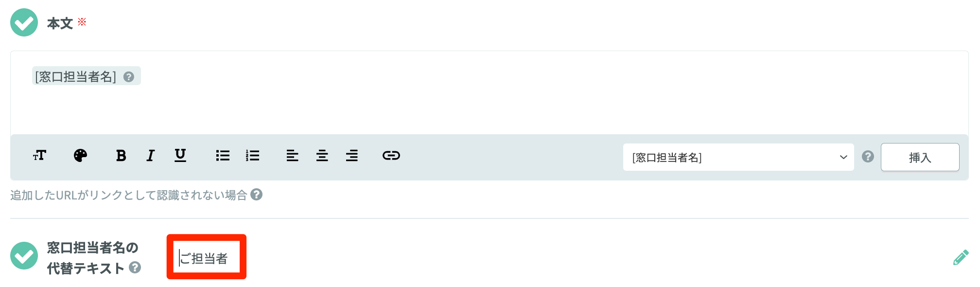This screenshot has height=287, width=980.
Task: Open the font size tool
Action: tap(39, 156)
